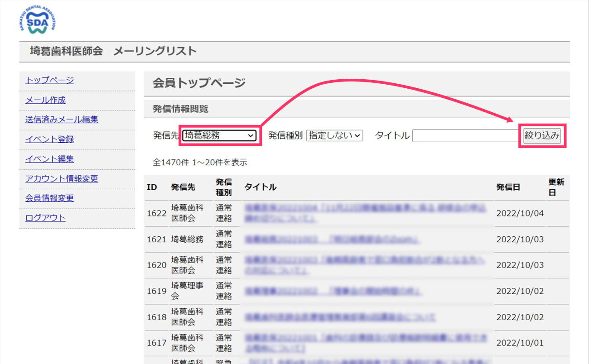Go to 送信済みメール編集 page
Image resolution: width=589 pixels, height=364 pixels.
[62, 120]
